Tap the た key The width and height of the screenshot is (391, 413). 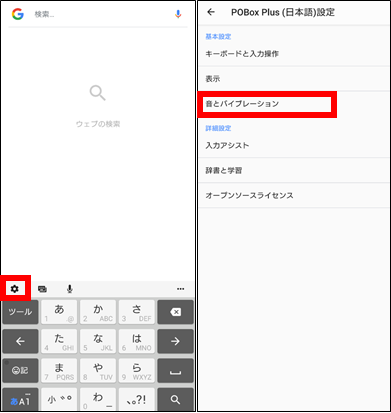[x=59, y=341]
